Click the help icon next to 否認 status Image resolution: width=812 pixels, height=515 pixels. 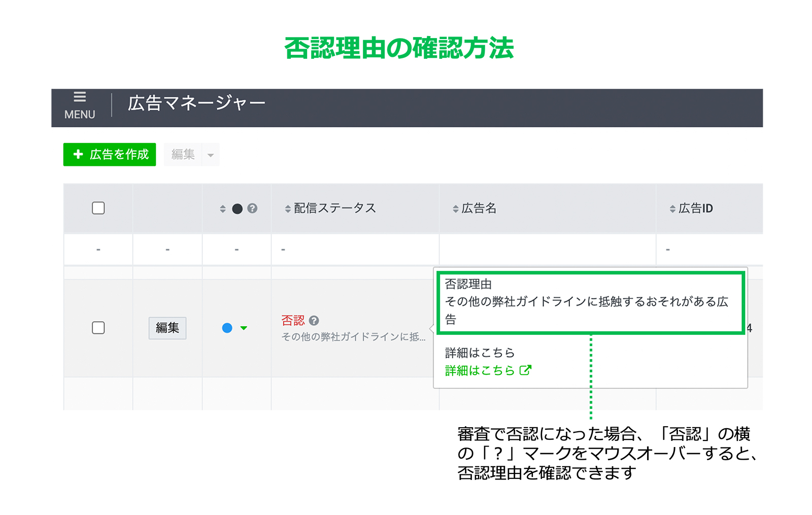pyautogui.click(x=314, y=321)
